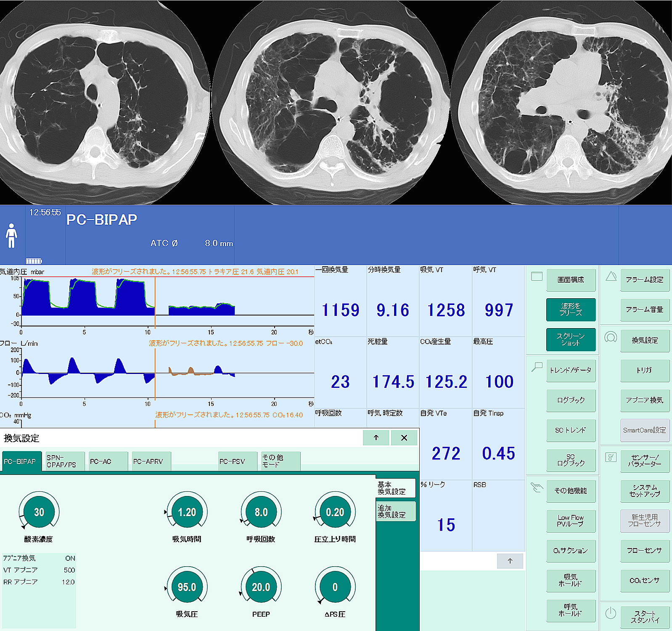This screenshot has width=672, height=631.
Task: Click the alarm triangle icon
Action: [x=611, y=276]
